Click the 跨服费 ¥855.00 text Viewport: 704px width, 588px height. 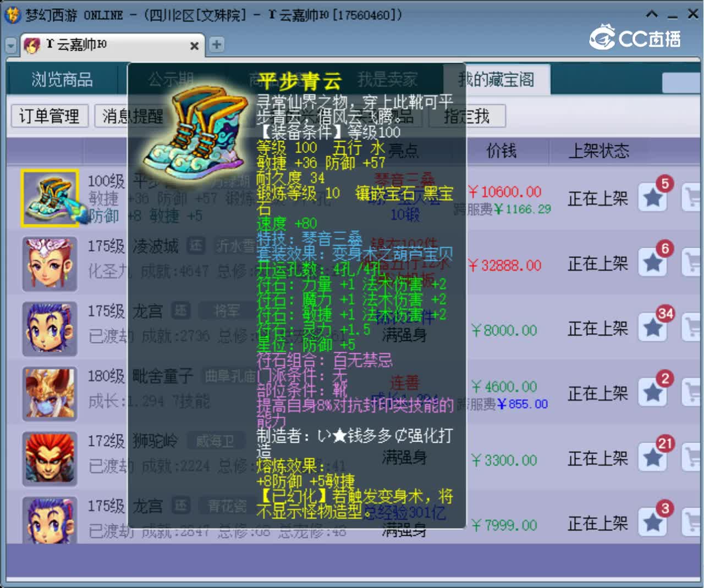click(503, 404)
